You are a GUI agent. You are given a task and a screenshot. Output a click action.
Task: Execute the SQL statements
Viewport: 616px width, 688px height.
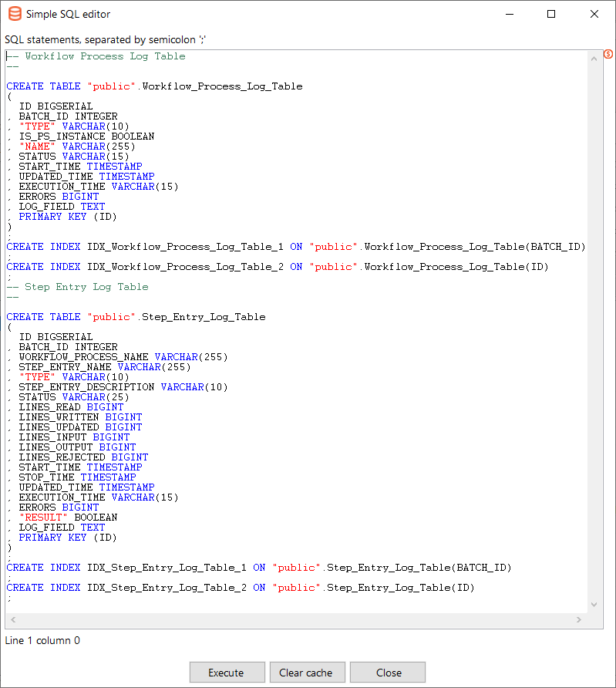(227, 673)
